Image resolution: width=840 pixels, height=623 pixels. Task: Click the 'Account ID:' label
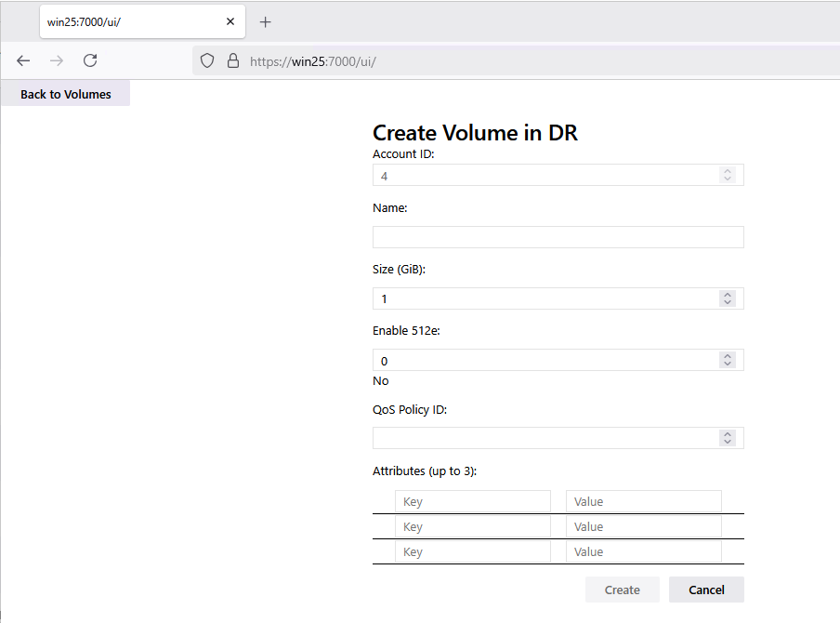(403, 153)
